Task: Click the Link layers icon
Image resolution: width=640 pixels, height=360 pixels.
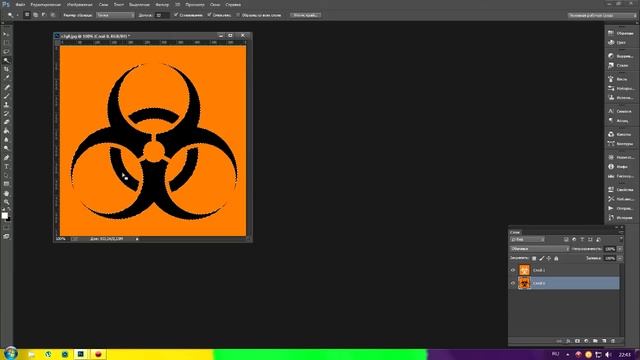Action: pos(559,341)
